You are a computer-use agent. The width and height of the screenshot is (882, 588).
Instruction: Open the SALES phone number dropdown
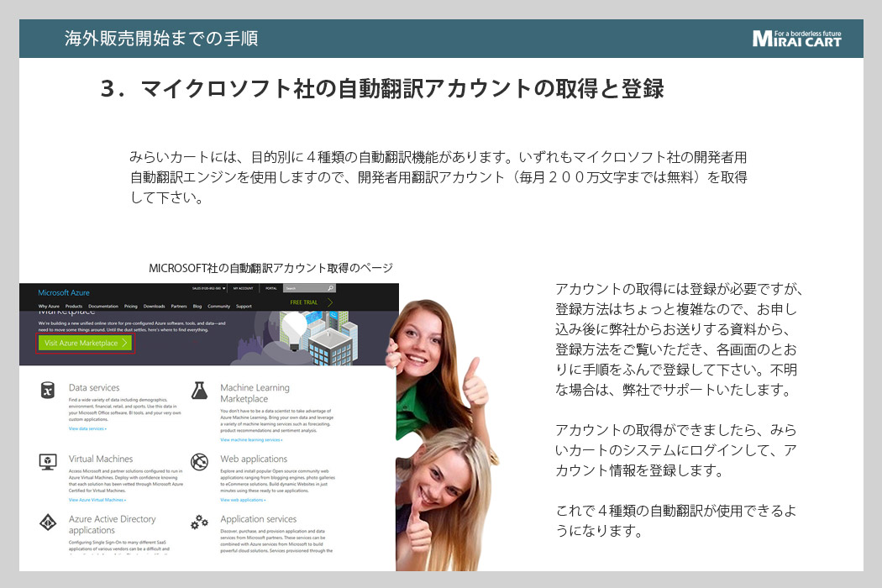click(x=208, y=288)
